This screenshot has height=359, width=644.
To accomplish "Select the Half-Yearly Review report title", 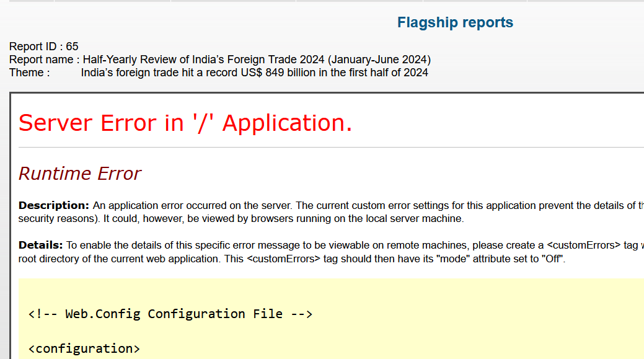I will pyautogui.click(x=204, y=60).
